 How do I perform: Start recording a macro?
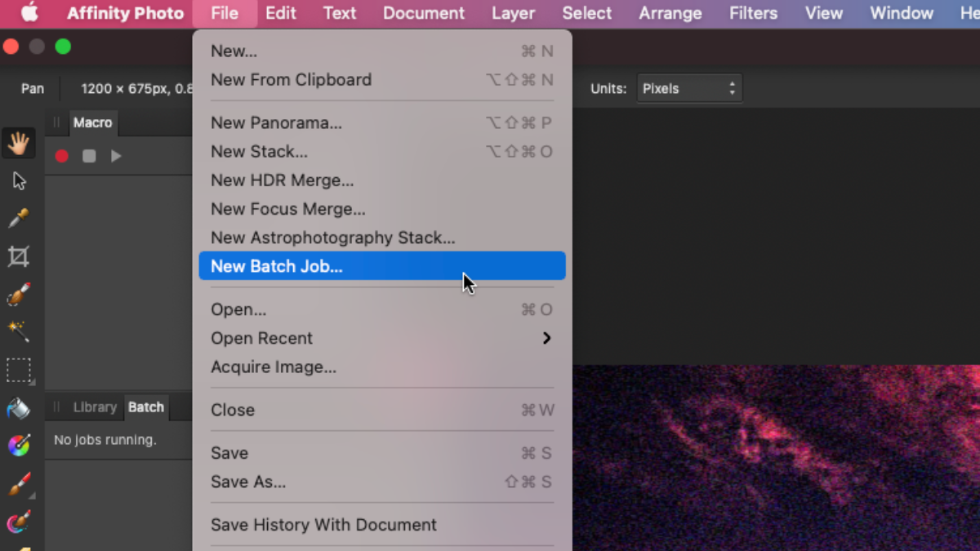[61, 156]
